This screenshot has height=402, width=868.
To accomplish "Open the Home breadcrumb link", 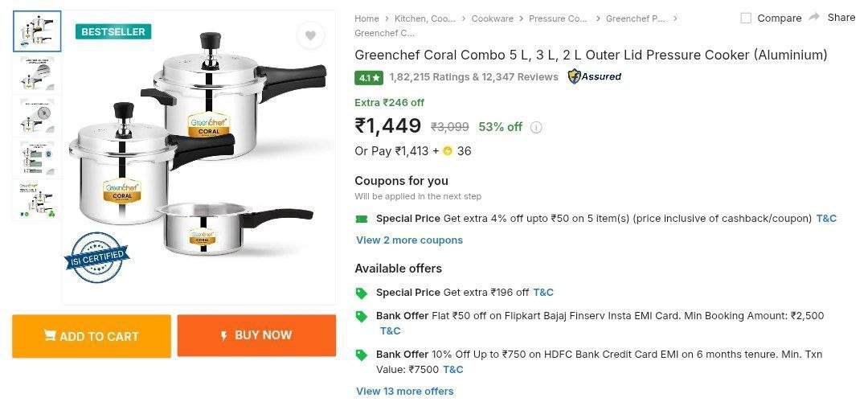I will tap(366, 18).
